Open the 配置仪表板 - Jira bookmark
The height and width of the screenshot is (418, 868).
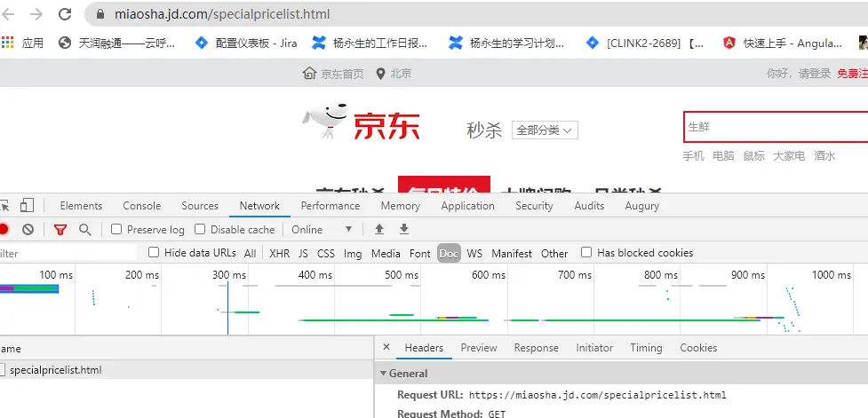pyautogui.click(x=246, y=43)
